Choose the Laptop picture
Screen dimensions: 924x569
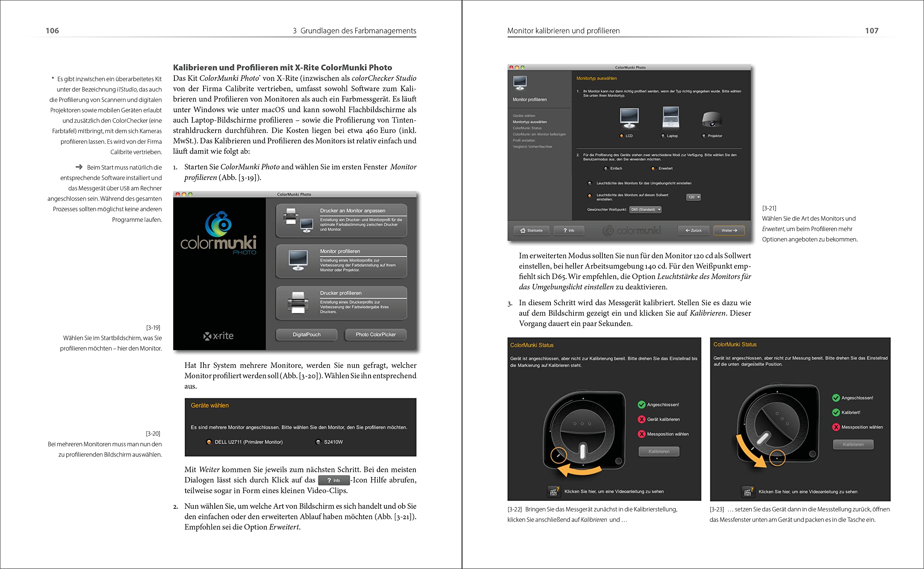coord(670,118)
